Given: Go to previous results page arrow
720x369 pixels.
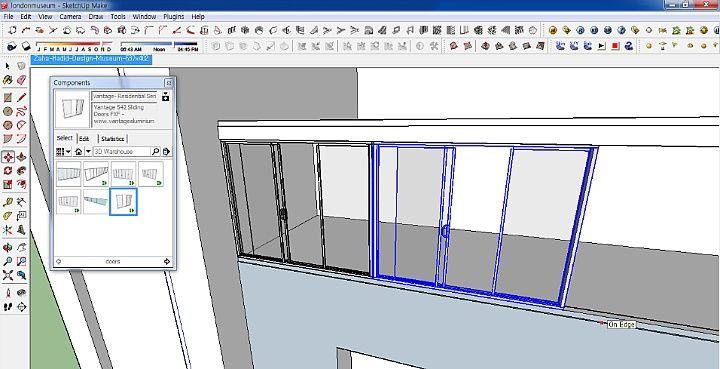Looking at the screenshot, I should coord(58,262).
